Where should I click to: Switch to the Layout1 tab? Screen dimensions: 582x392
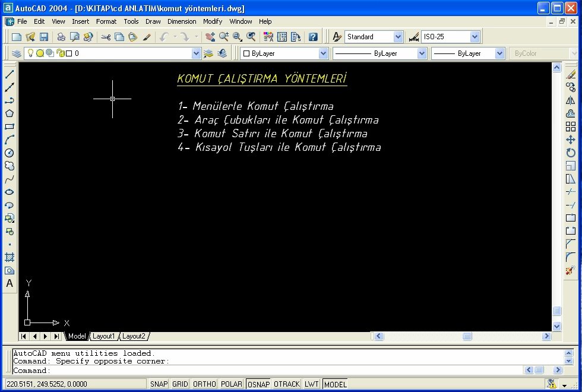tap(103, 336)
